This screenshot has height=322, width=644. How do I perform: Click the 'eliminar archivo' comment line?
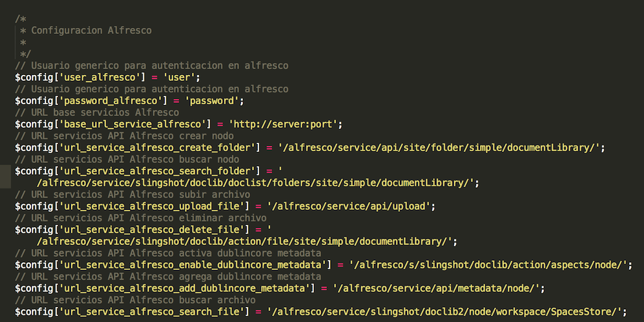coord(141,218)
